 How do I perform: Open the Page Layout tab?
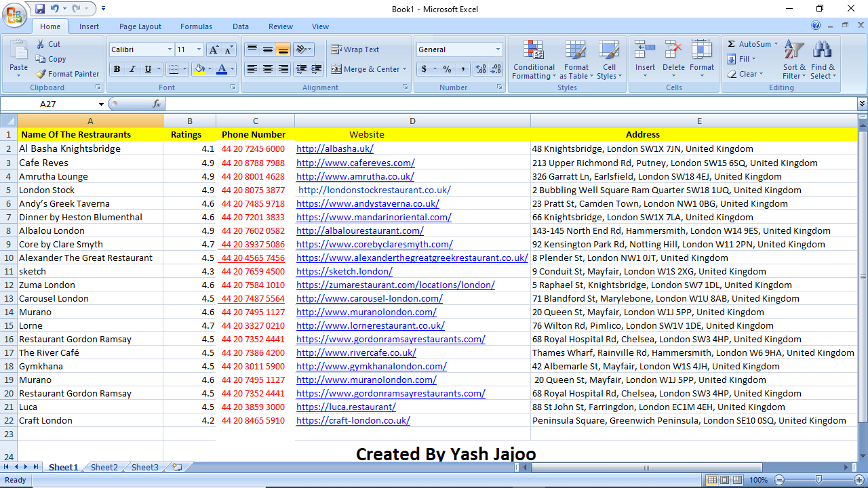pyautogui.click(x=140, y=26)
